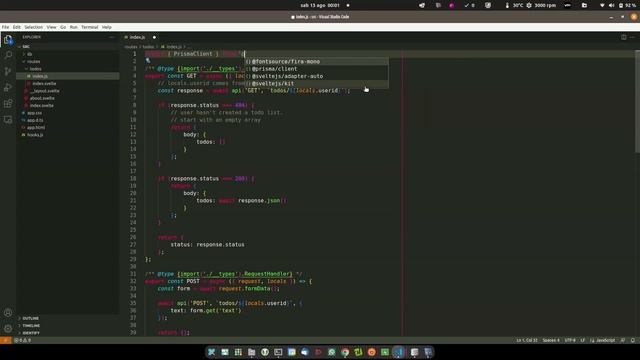Open the Run menu

coord(73,27)
